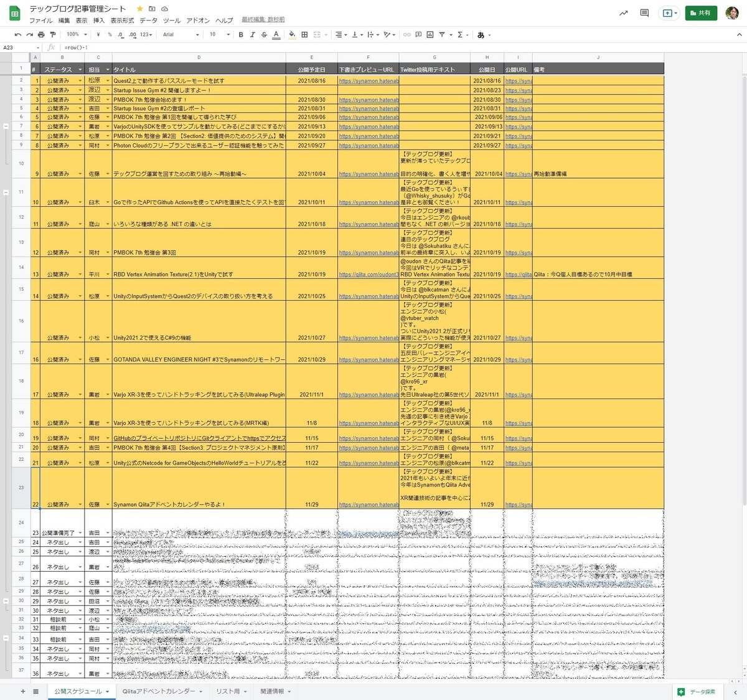The height and width of the screenshot is (700, 747).
Task: Click the present to meeting button
Action: tap(670, 13)
